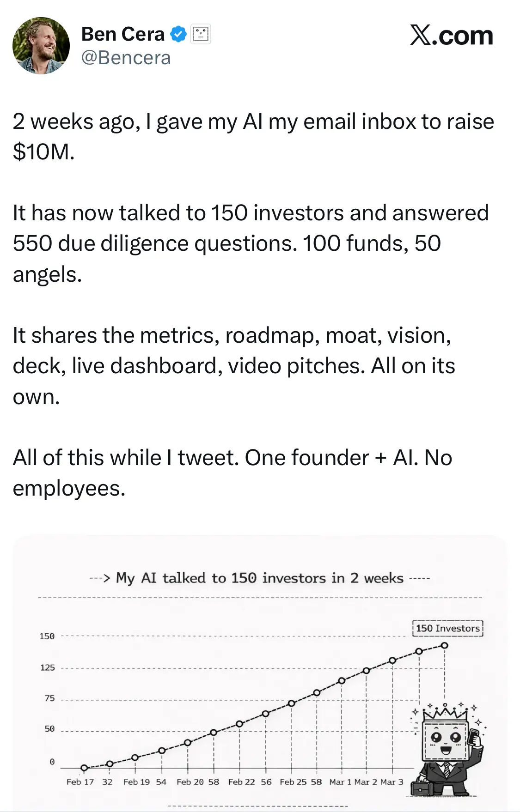This screenshot has width=520, height=812.
Task: Click the "Feb 22" x-axis label
Action: [x=241, y=782]
